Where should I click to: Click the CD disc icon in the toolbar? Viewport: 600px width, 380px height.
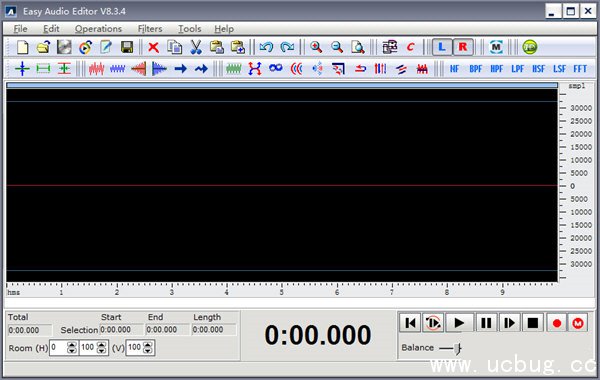pyautogui.click(x=64, y=47)
